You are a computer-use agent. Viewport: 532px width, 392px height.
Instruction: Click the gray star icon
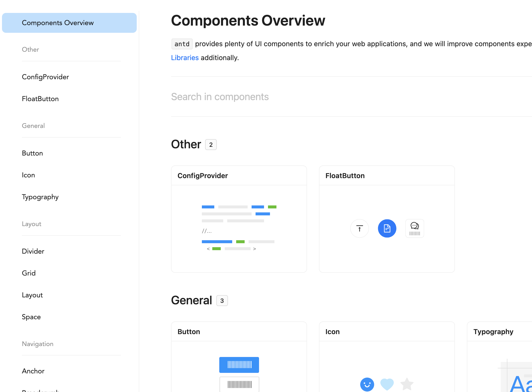[407, 384]
